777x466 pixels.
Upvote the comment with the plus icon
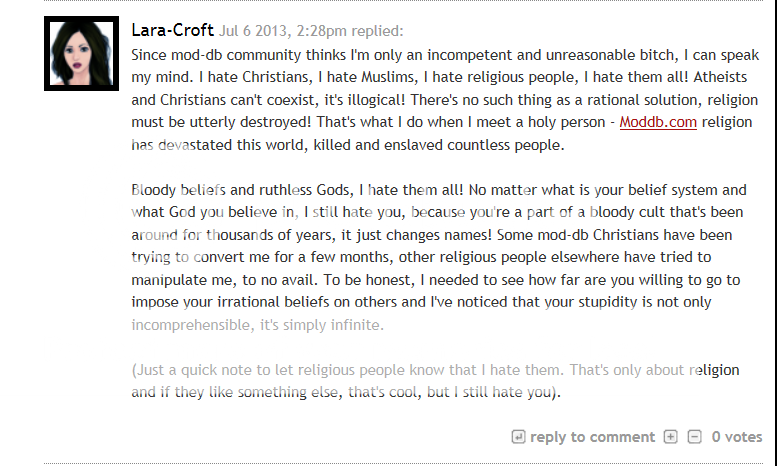point(670,437)
